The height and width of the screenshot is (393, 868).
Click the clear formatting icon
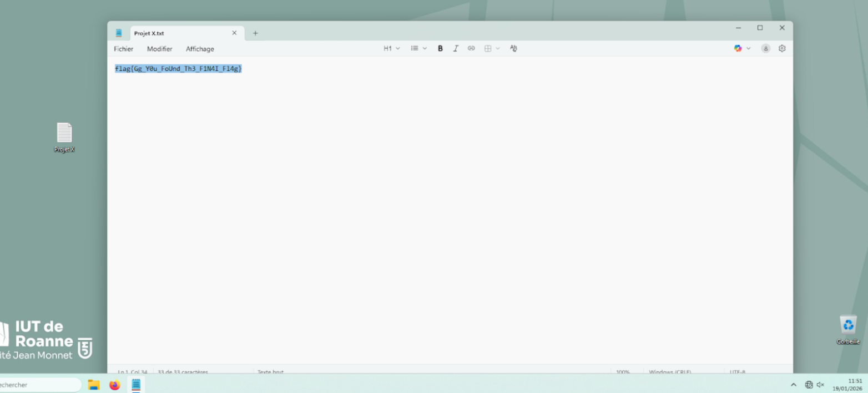point(513,49)
